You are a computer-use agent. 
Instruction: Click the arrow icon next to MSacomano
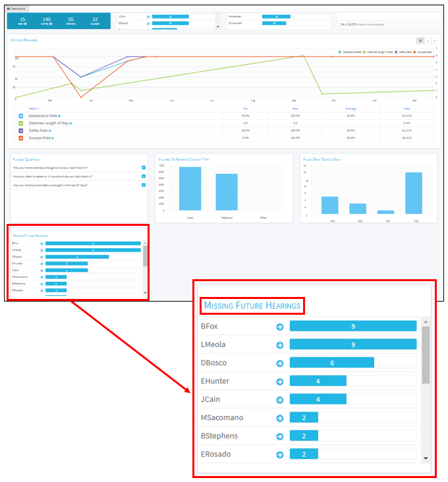279,417
